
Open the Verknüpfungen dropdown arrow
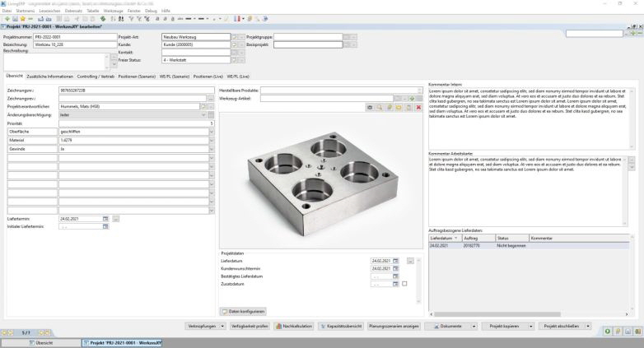click(x=222, y=326)
